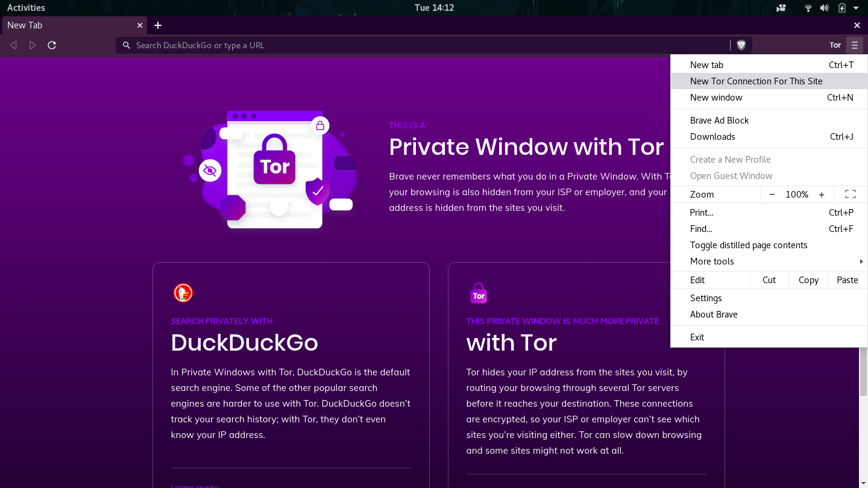Select New Tor Connection For This Site
Screen dimensions: 868x488
coord(756,81)
